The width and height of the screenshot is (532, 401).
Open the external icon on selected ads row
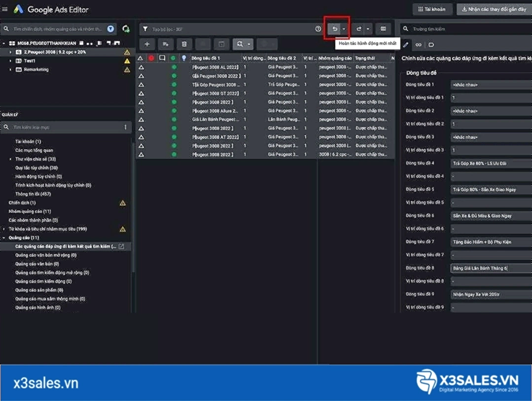pyautogui.click(x=121, y=246)
